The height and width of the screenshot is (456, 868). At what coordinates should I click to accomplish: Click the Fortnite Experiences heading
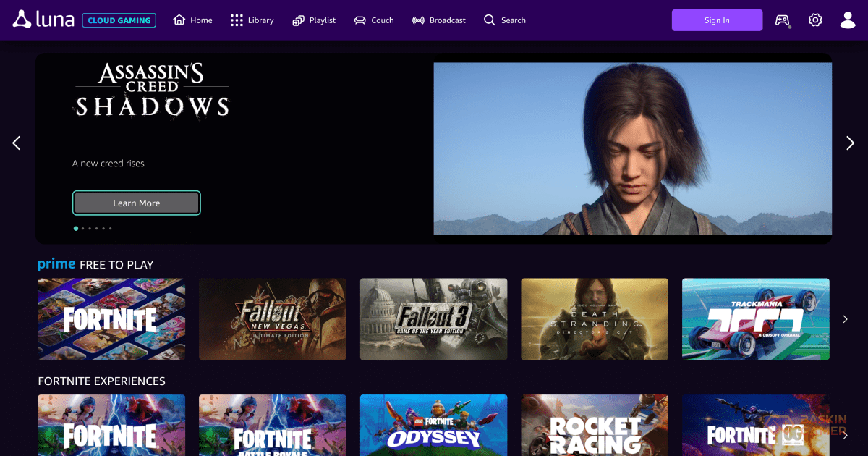(x=102, y=381)
